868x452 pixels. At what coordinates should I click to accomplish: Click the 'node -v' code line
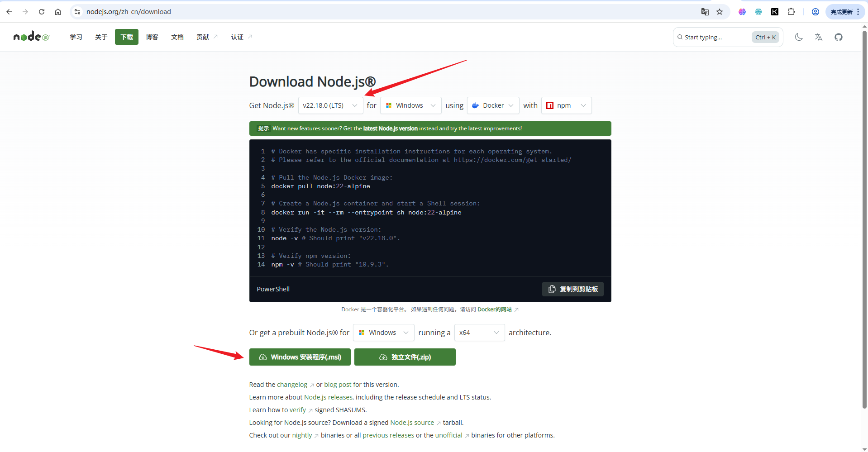point(335,238)
